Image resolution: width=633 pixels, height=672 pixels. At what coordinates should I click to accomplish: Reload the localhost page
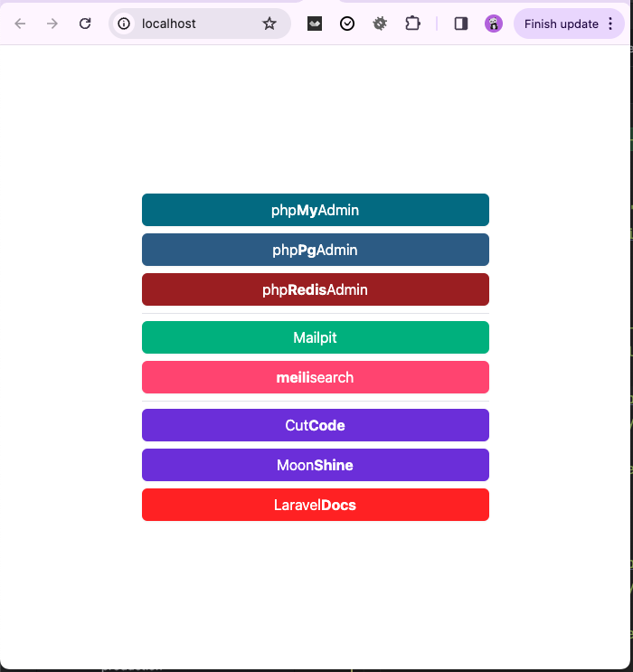[85, 24]
